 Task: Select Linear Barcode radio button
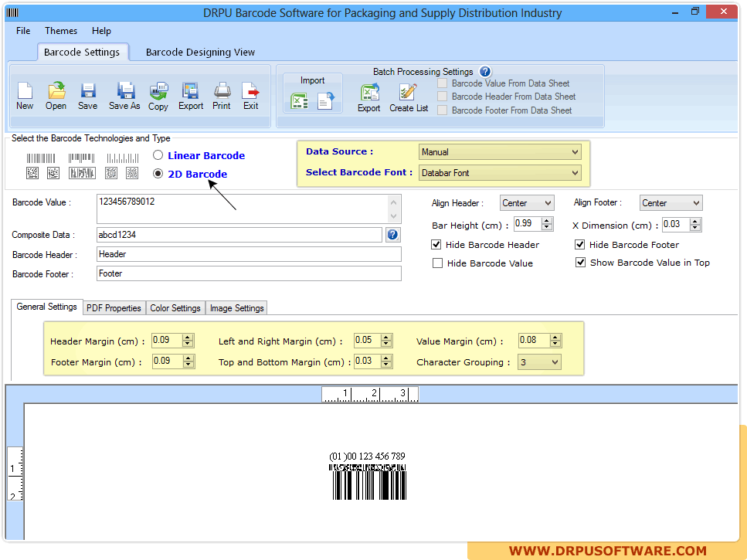tap(158, 155)
